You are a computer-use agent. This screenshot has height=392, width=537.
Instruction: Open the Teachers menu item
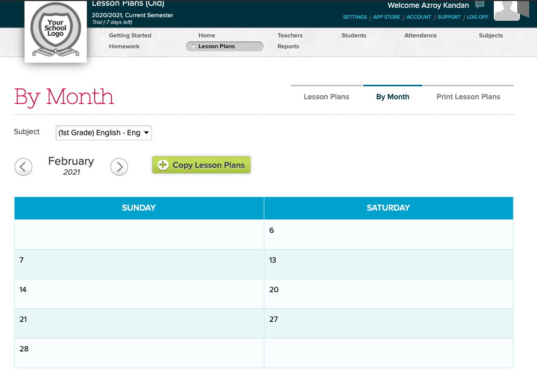click(x=290, y=35)
